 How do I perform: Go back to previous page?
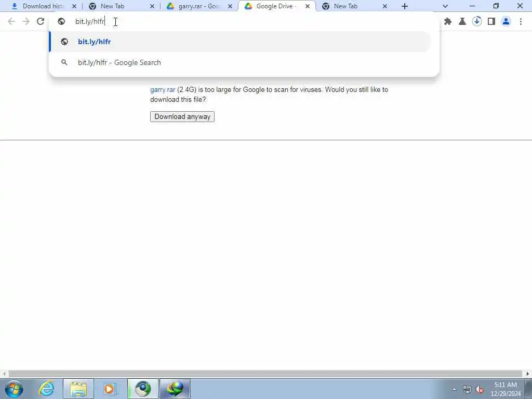tap(11, 21)
